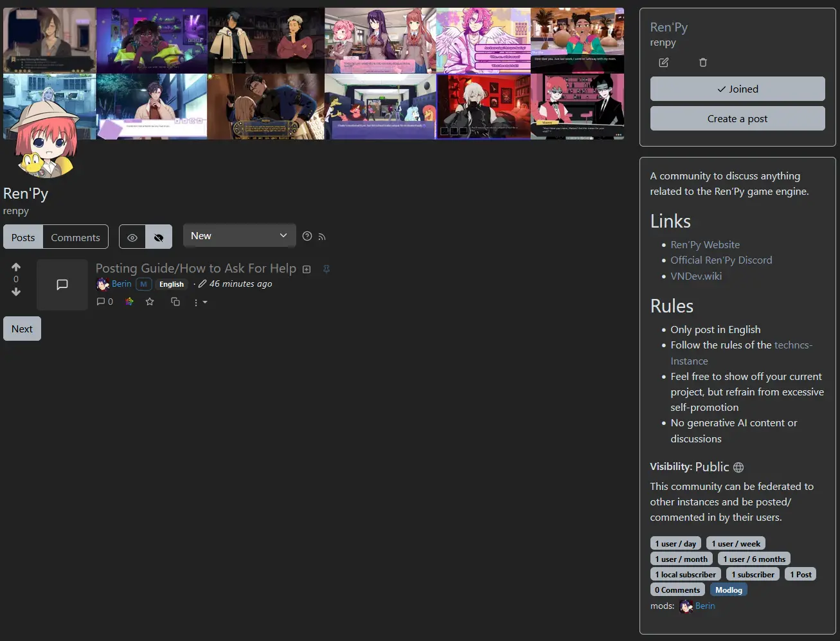Screen dimensions: 840x641
Task: Click Create a post button
Action: click(738, 118)
